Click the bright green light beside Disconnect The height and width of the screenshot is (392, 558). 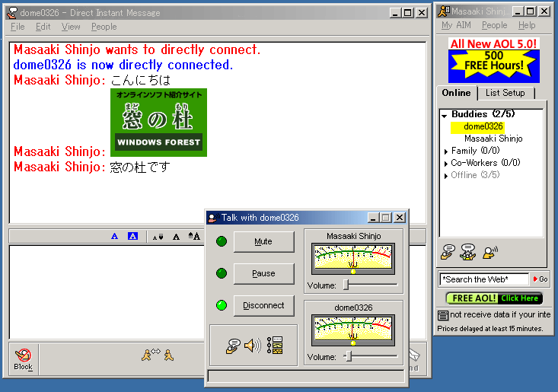[x=222, y=305]
